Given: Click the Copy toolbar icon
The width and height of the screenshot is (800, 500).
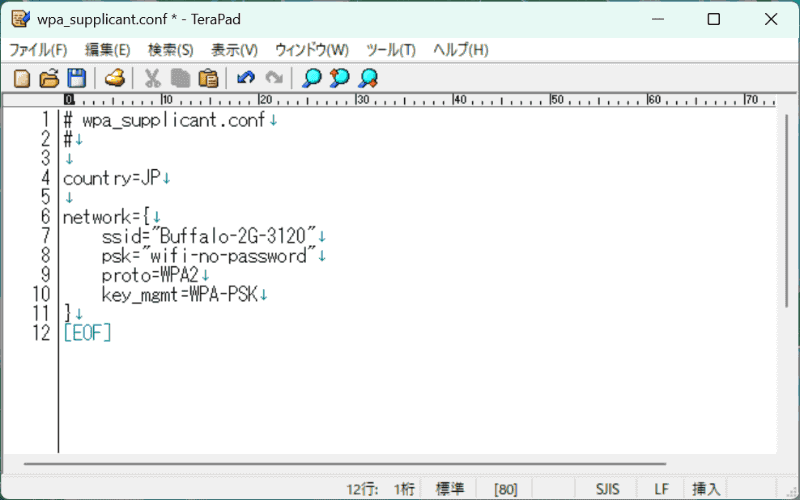Looking at the screenshot, I should [x=180, y=79].
